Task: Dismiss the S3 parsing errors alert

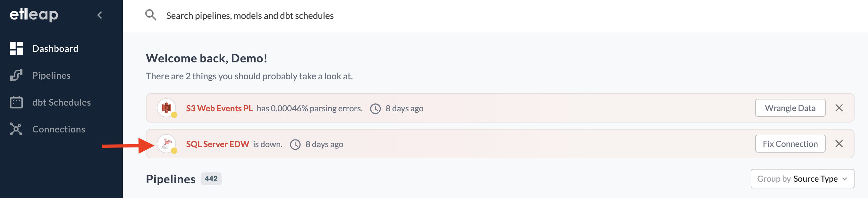Action: pyautogui.click(x=839, y=108)
